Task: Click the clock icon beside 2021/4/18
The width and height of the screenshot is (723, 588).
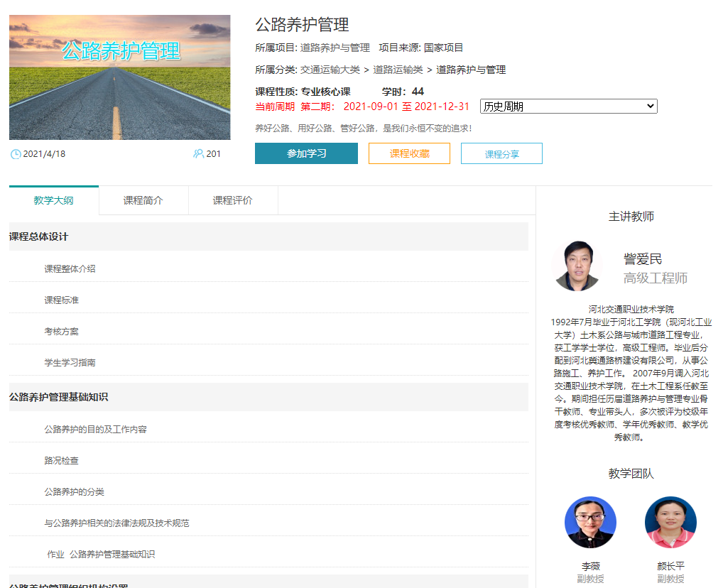Action: (15, 154)
